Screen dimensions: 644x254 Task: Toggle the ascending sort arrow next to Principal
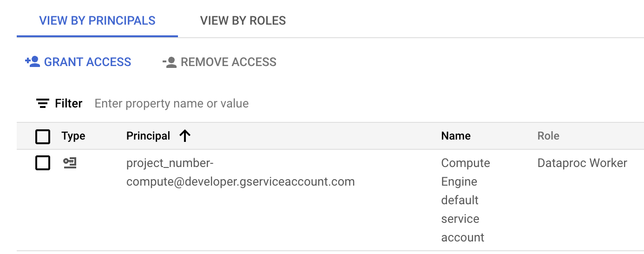185,136
